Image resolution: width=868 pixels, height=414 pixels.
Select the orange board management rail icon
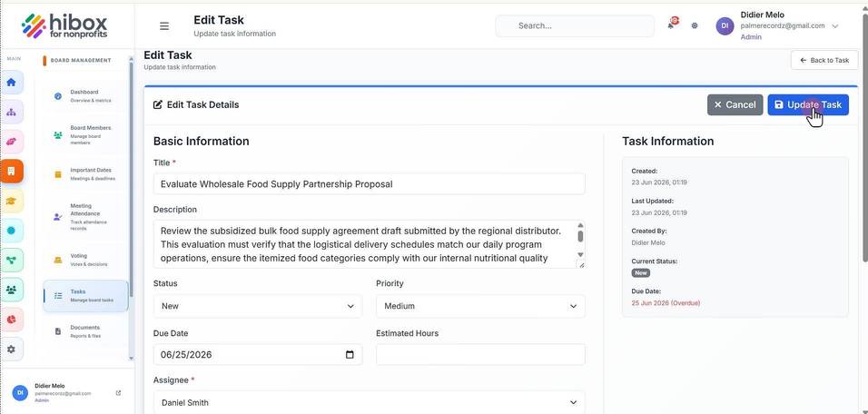[11, 172]
